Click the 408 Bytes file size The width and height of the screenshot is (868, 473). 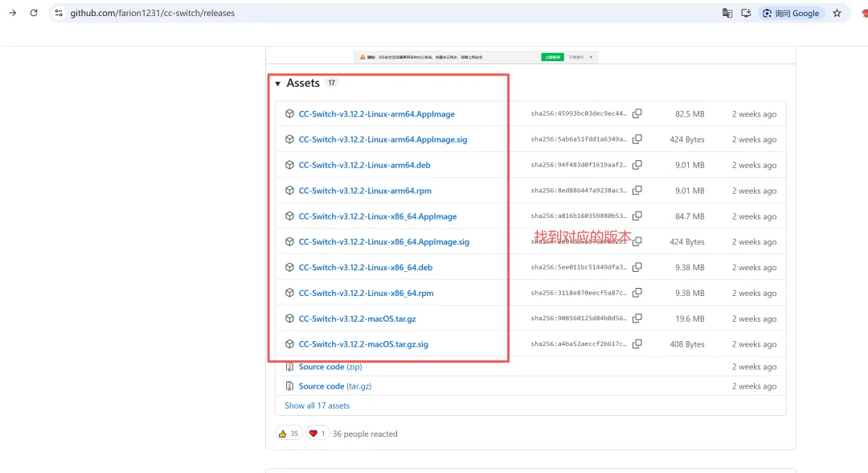687,344
